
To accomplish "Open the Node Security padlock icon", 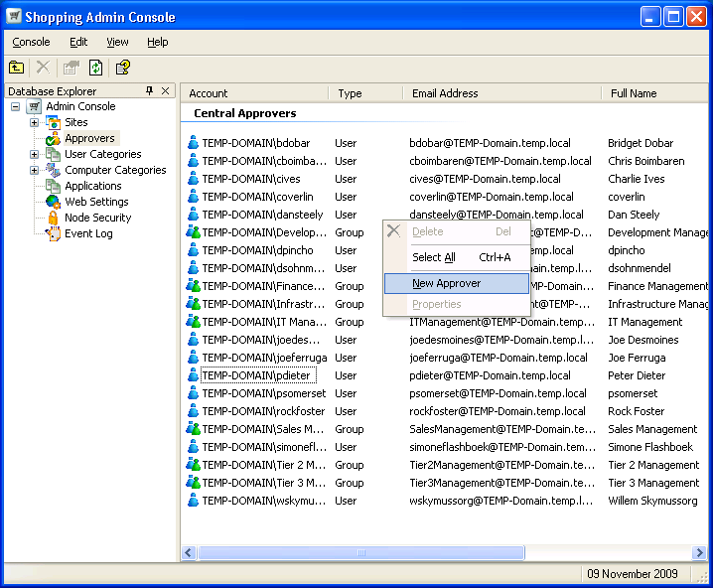I will pyautogui.click(x=53, y=218).
